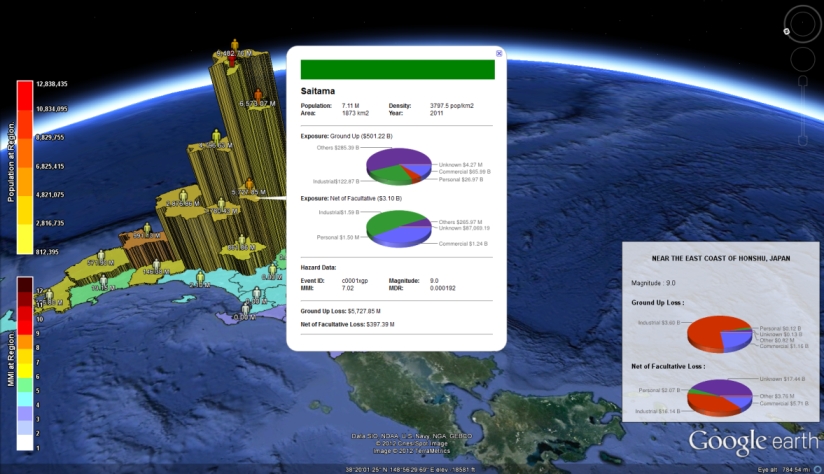Click the Area value 1873 km2

[x=355, y=113]
